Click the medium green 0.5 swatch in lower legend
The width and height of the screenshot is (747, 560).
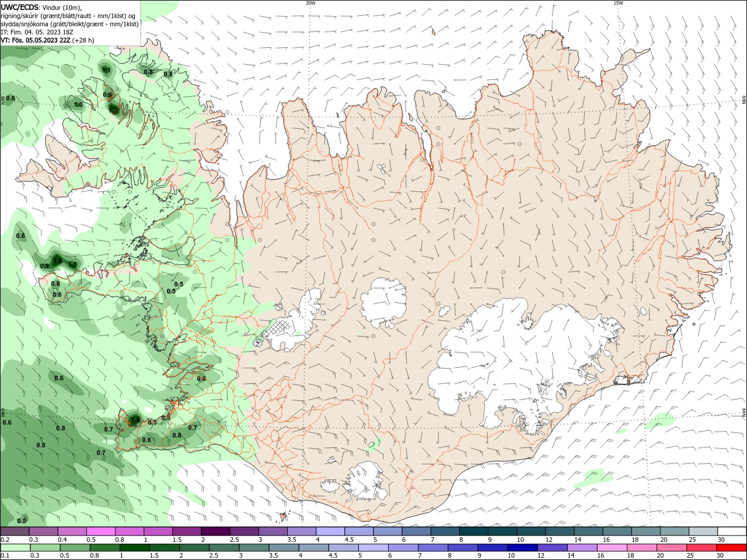point(75,548)
